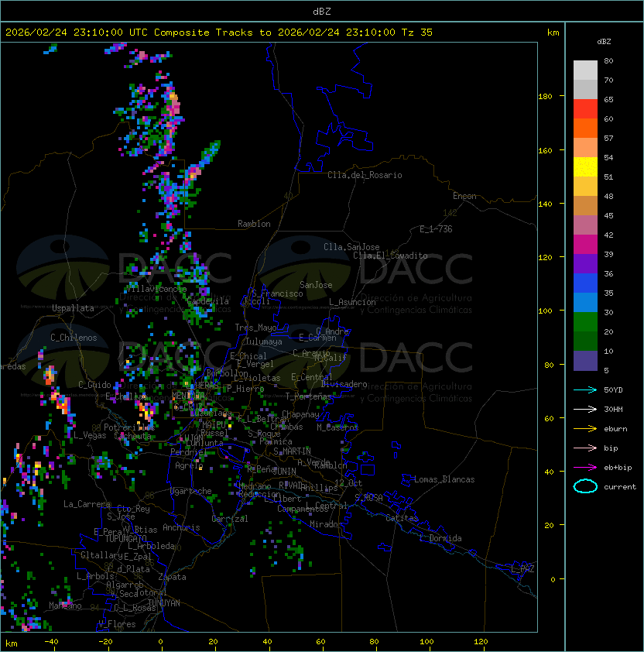Click the 'C_Chilenos' map label

74,338
